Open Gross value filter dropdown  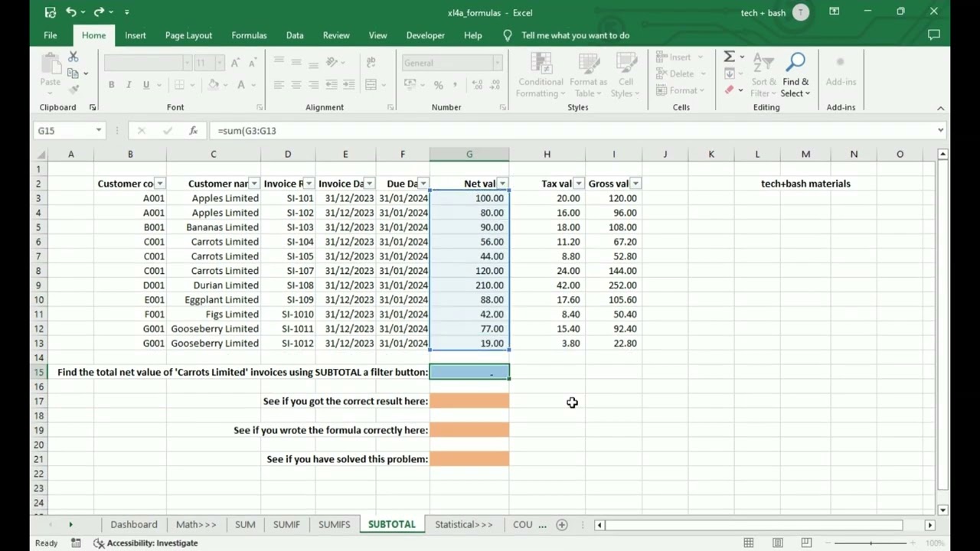tap(635, 184)
